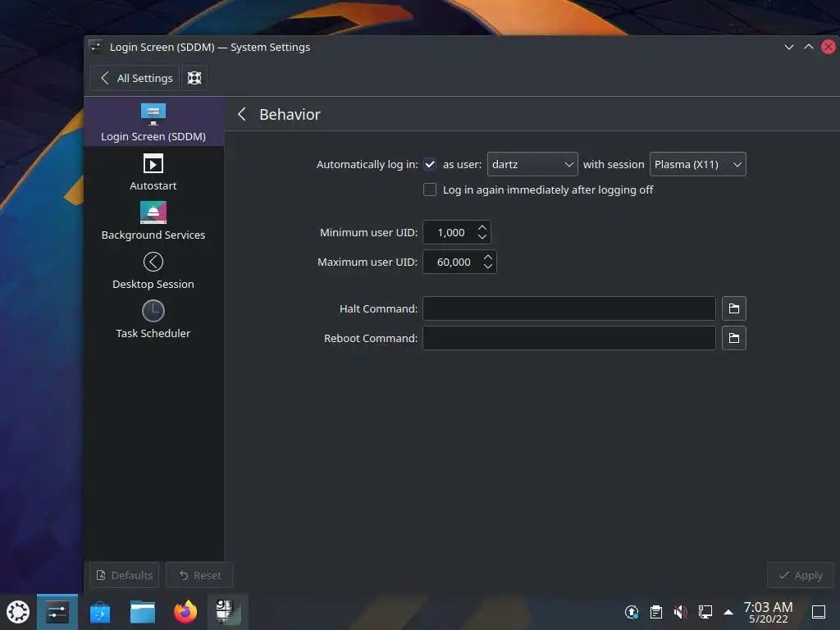840x630 pixels.
Task: Close the System Settings window
Action: tap(829, 47)
